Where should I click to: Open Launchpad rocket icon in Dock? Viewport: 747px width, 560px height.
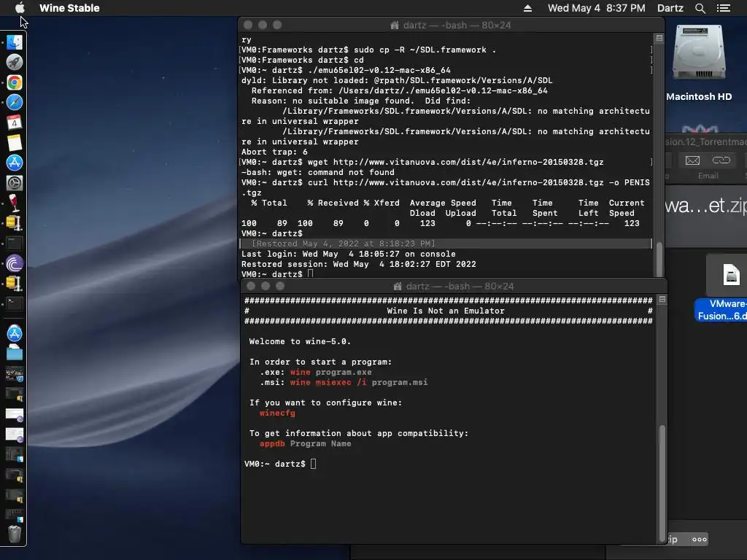(x=15, y=63)
